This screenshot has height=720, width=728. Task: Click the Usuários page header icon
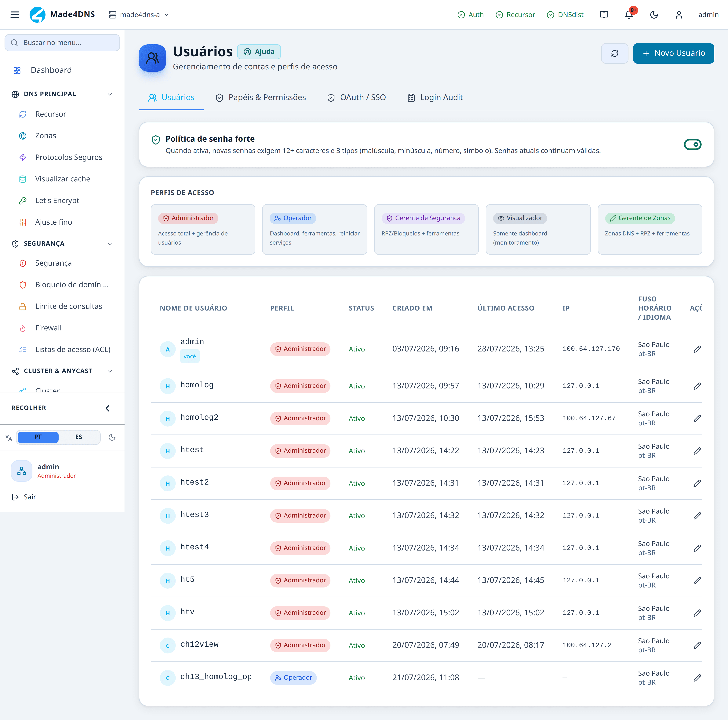click(x=152, y=58)
